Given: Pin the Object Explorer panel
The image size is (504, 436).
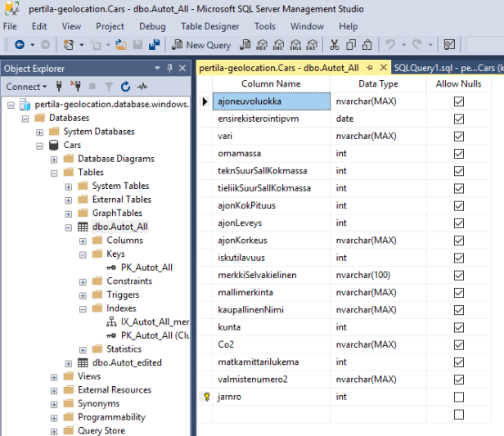Looking at the screenshot, I should (x=169, y=68).
